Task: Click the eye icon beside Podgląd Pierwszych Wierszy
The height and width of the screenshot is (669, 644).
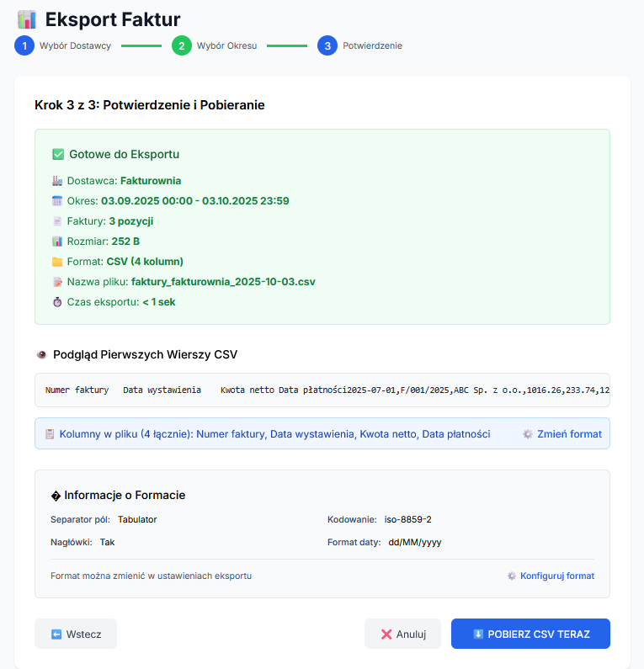Action: (x=41, y=354)
